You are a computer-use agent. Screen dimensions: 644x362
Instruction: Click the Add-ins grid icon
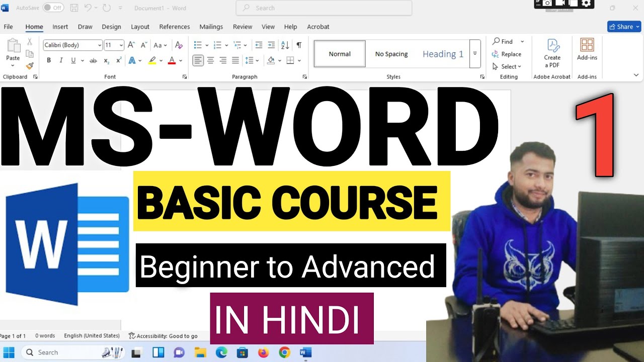coord(587,44)
